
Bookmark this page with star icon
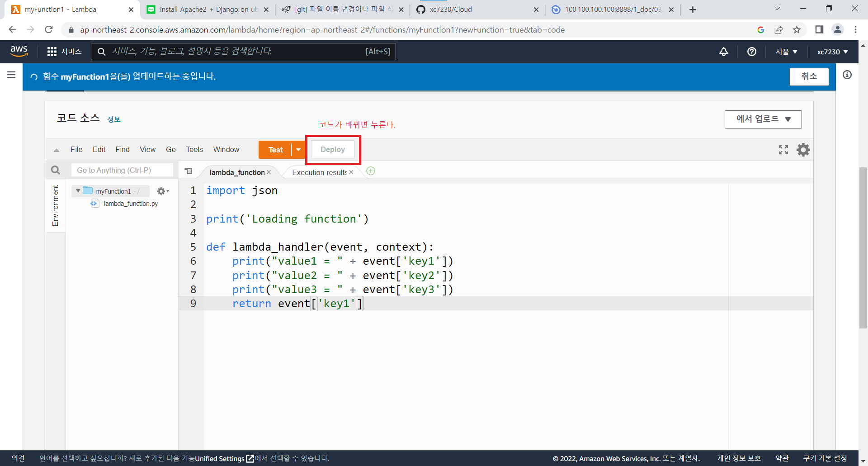pos(797,29)
